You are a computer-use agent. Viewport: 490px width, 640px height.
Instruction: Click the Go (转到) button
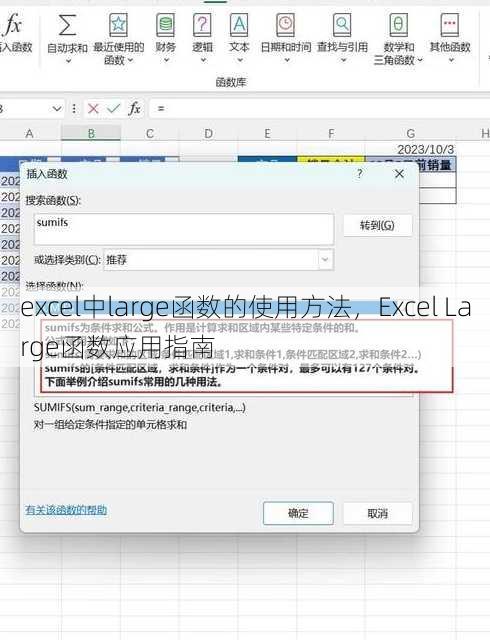click(x=377, y=225)
